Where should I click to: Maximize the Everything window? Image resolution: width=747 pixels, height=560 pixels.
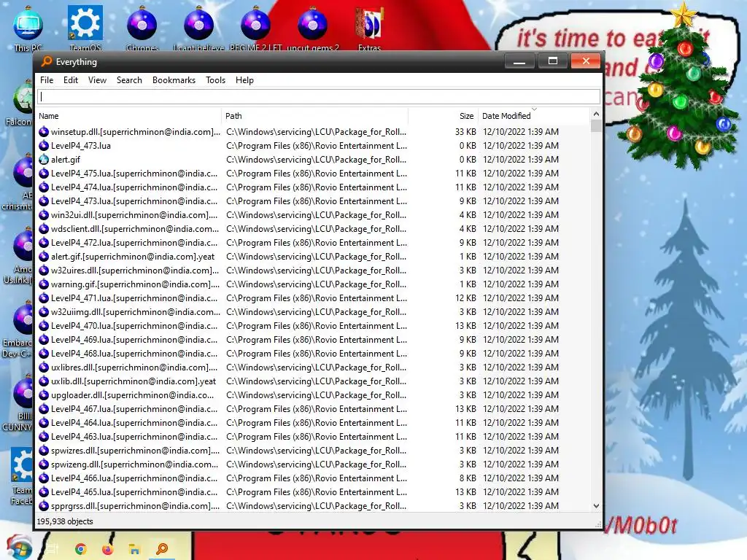click(x=553, y=61)
